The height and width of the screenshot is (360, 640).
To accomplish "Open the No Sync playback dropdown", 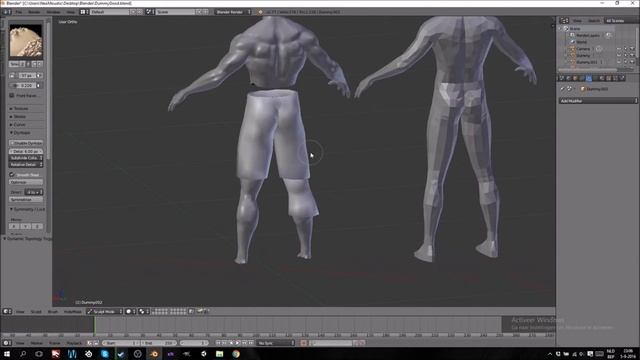I will coord(276,343).
